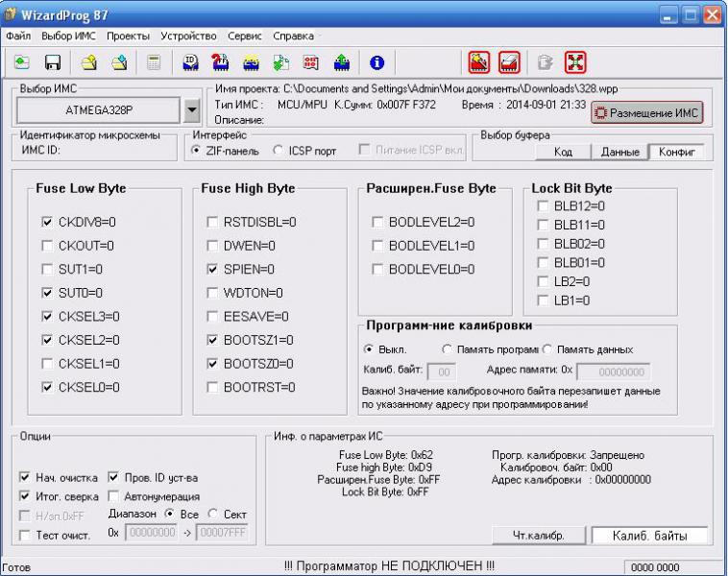Check the LB1=0 lock bit
Screen dimensions: 728x576
pos(543,300)
